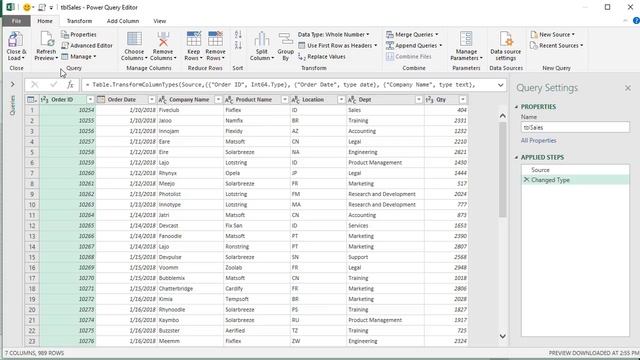Open Data source settings
The width and height of the screenshot is (640, 360).
[506, 46]
